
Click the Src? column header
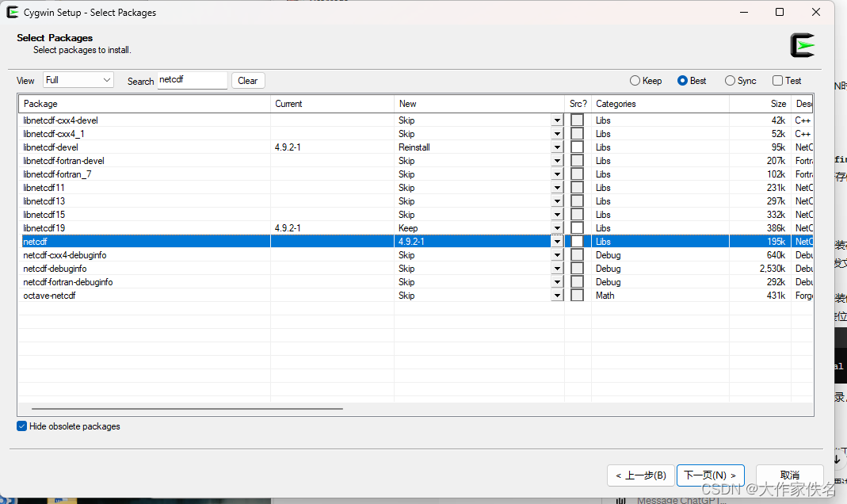coord(578,104)
